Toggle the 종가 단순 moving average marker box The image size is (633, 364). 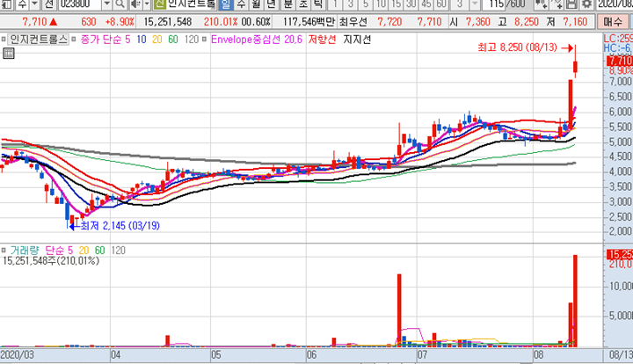coord(74,40)
